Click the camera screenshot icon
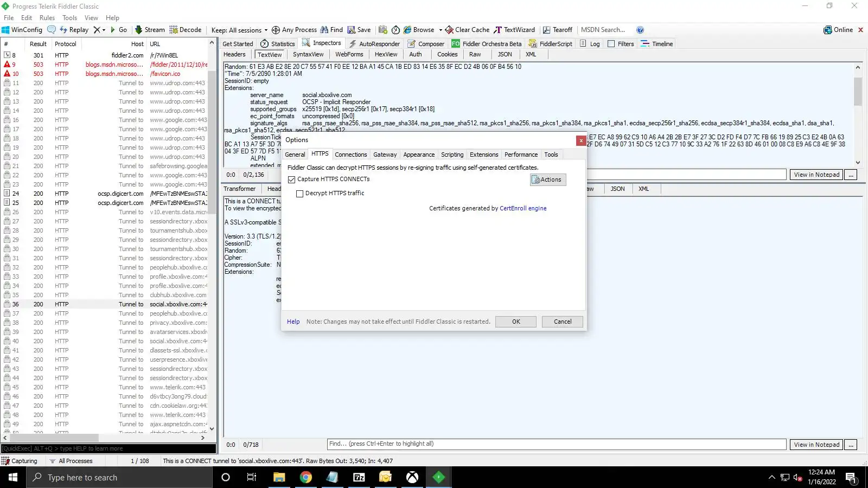 [x=383, y=30]
